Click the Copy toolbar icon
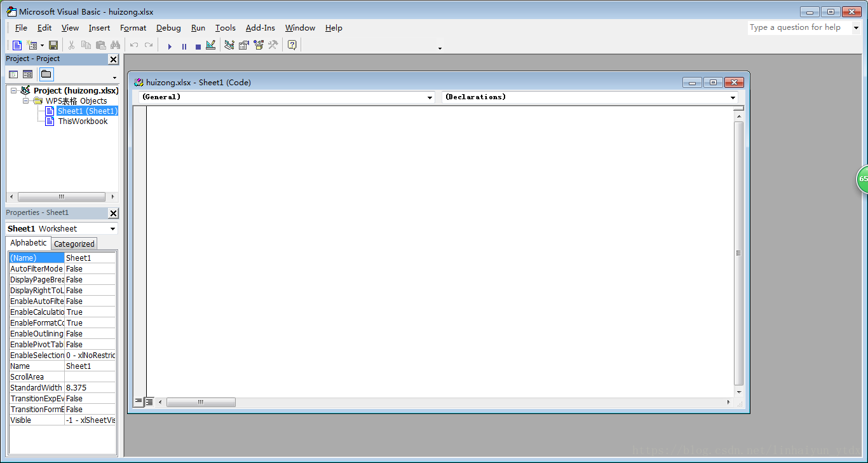The image size is (868, 463). click(86, 45)
